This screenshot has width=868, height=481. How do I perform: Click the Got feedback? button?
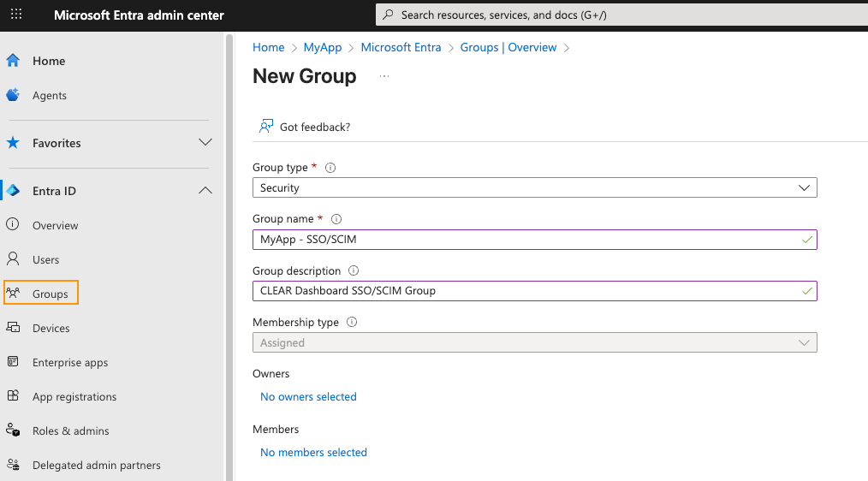click(305, 127)
